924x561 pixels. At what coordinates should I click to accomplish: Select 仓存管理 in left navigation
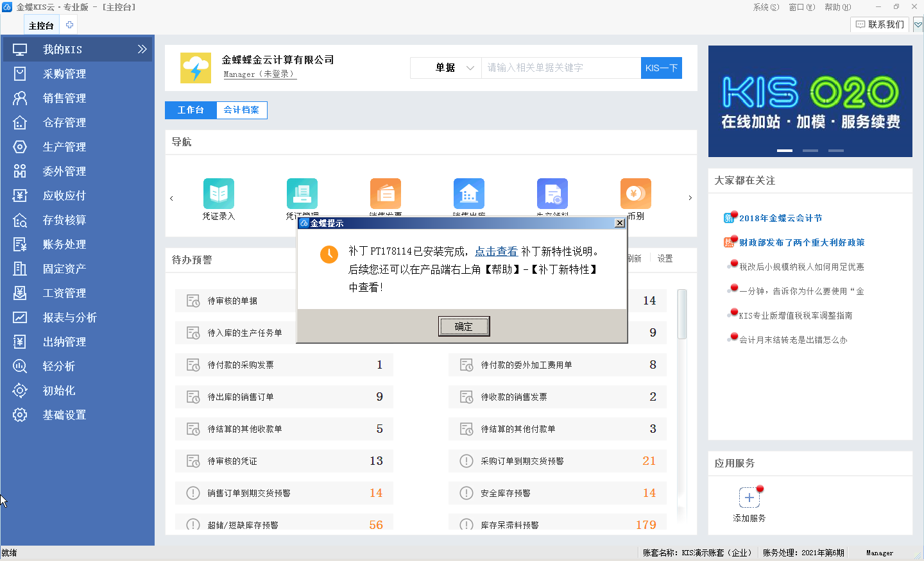77,122
